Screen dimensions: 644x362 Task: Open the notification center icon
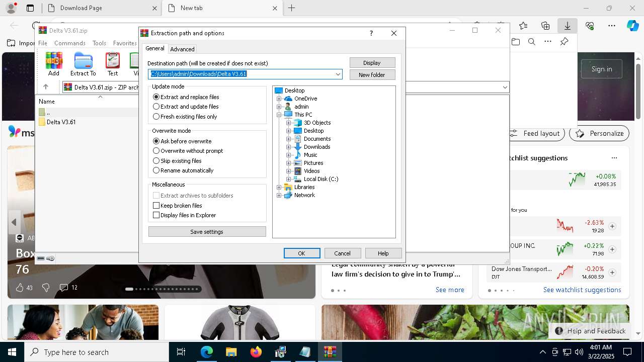click(x=627, y=352)
